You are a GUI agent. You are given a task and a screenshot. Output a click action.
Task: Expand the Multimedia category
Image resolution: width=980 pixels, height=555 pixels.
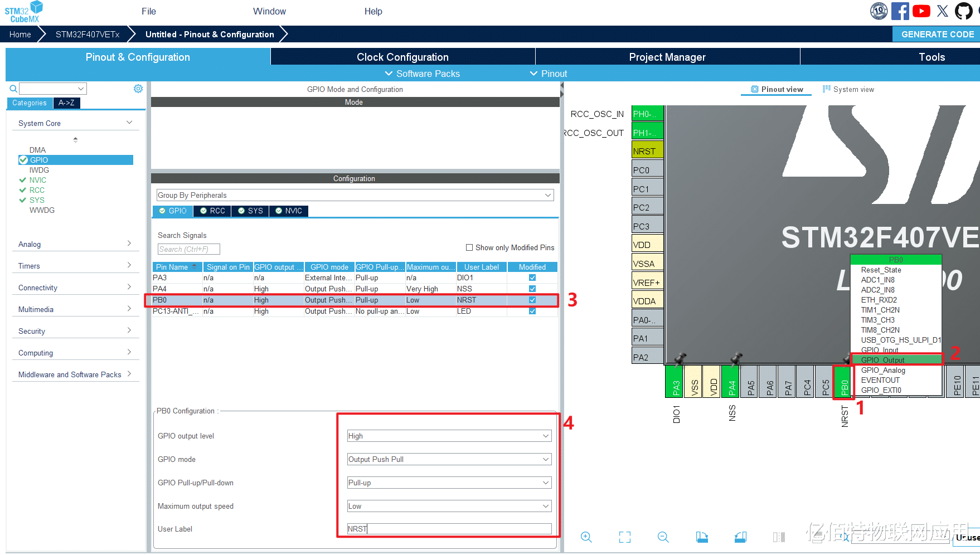point(75,309)
